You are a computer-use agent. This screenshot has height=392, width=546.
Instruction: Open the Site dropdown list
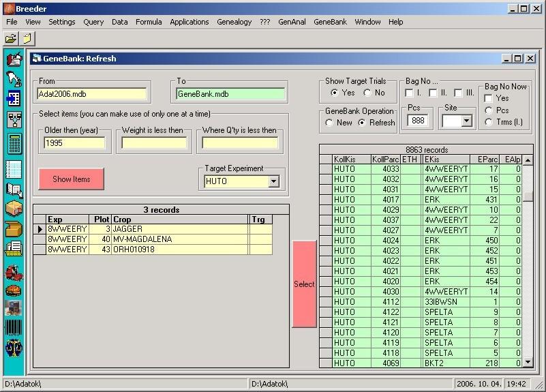pyautogui.click(x=467, y=121)
